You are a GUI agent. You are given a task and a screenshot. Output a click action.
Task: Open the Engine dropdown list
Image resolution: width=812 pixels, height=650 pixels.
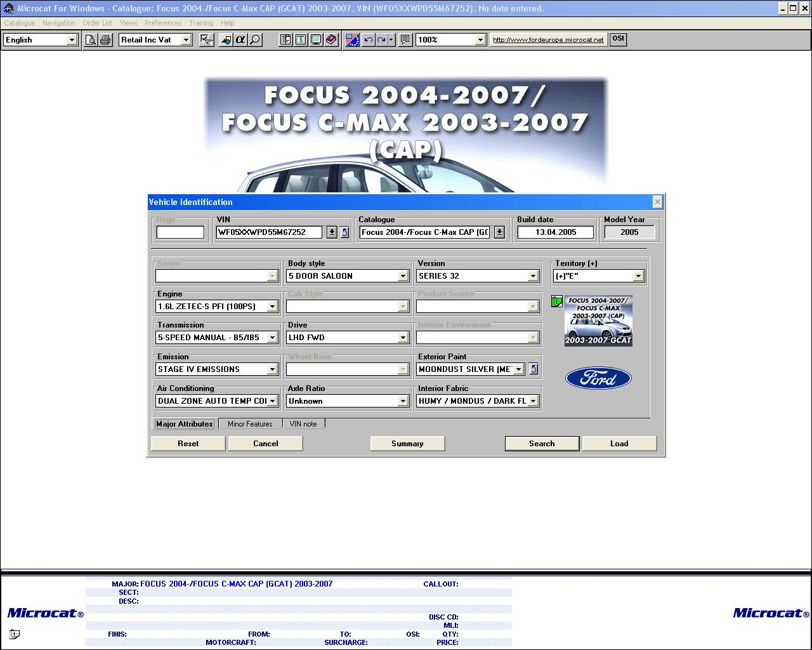pyautogui.click(x=272, y=307)
